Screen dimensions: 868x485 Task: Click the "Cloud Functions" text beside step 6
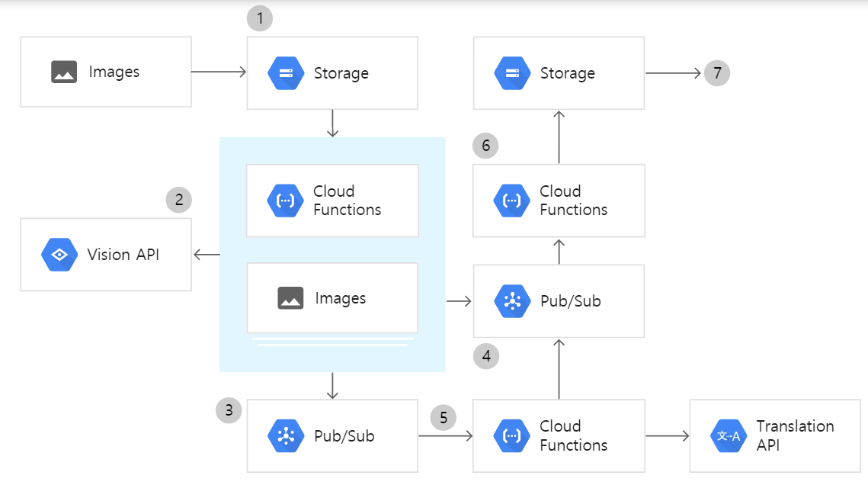(x=574, y=201)
